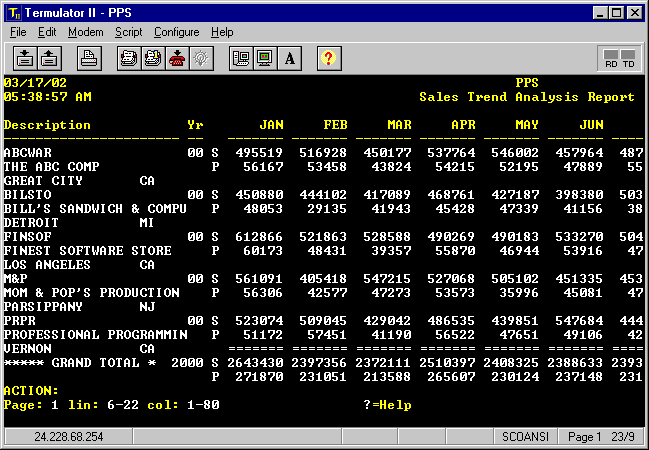Click the MAY column header
Screen dimensions: 649x450
[527, 125]
